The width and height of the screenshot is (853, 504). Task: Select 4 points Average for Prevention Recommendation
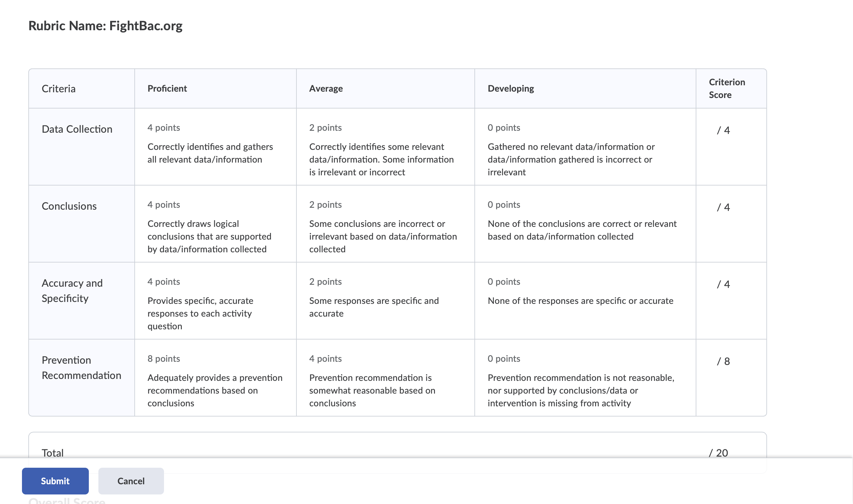[x=385, y=378]
